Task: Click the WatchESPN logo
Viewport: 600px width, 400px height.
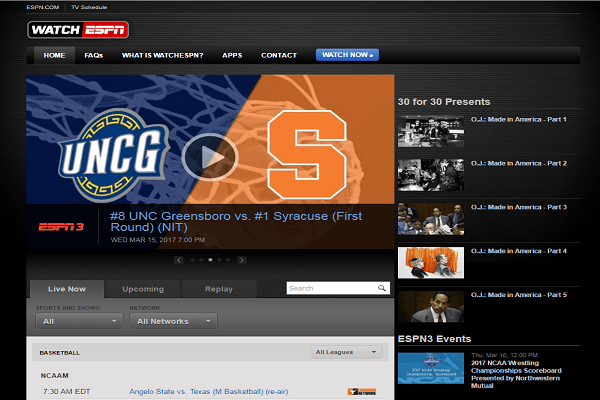Action: tap(78, 30)
